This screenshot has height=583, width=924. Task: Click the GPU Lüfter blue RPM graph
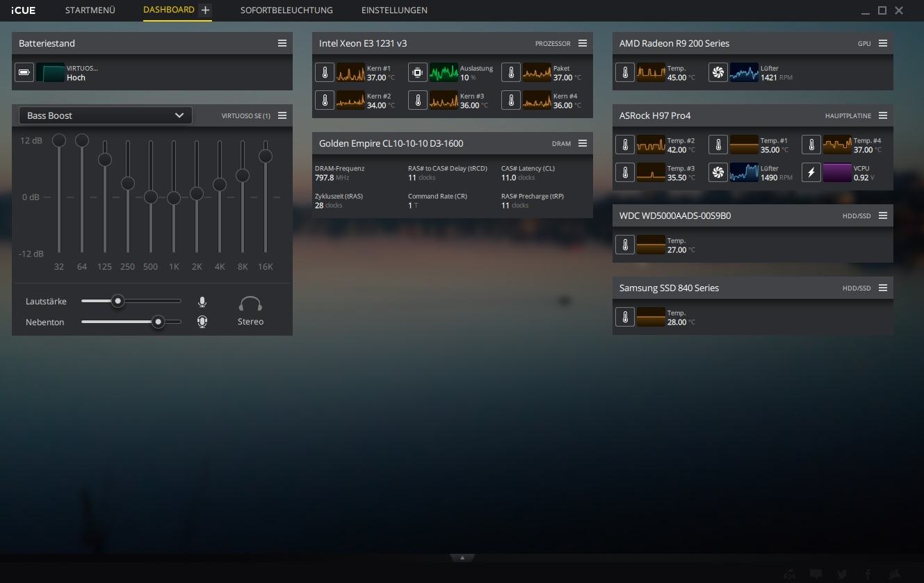(744, 72)
